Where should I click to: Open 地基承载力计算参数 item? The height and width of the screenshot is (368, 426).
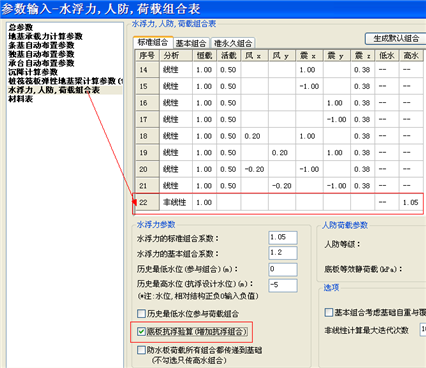(x=45, y=36)
